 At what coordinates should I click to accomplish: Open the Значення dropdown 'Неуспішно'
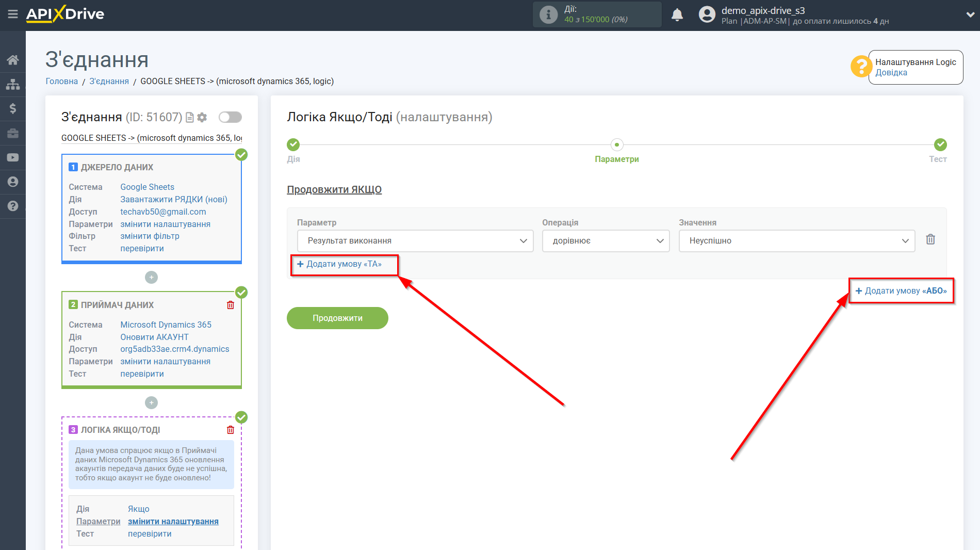click(x=797, y=241)
